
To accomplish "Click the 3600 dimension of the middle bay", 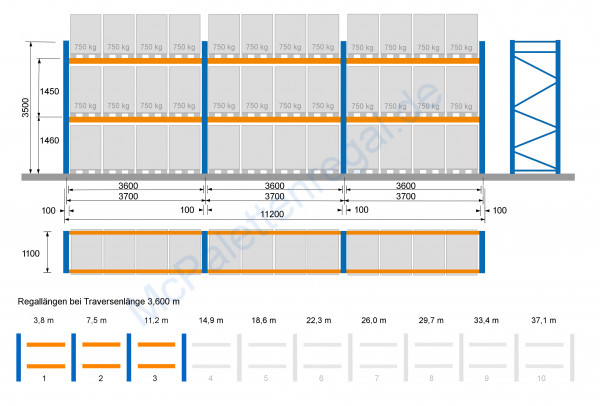I will pos(275,186).
